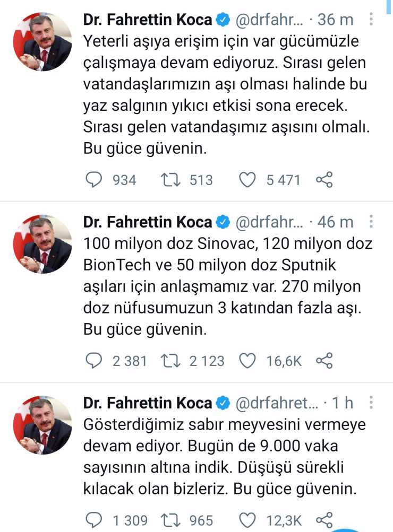Share the tweet about 'Yeterli aşıya erişim'
Image resolution: width=393 pixels, height=532 pixels.
click(x=324, y=180)
